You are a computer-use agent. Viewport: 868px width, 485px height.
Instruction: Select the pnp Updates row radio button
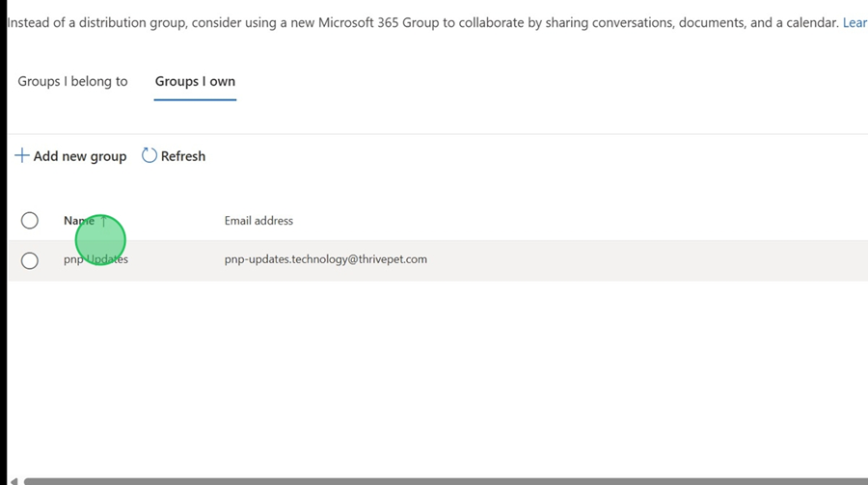pyautogui.click(x=30, y=260)
